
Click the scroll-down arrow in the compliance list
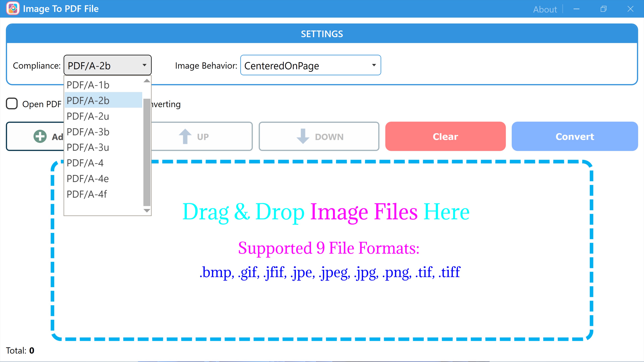(x=147, y=211)
